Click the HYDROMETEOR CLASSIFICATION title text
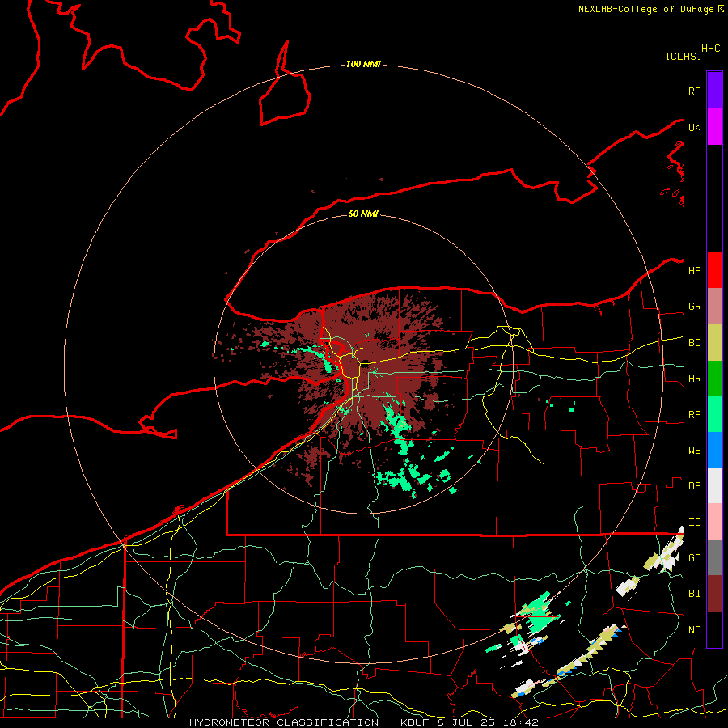This screenshot has height=728, width=728. 284,722
